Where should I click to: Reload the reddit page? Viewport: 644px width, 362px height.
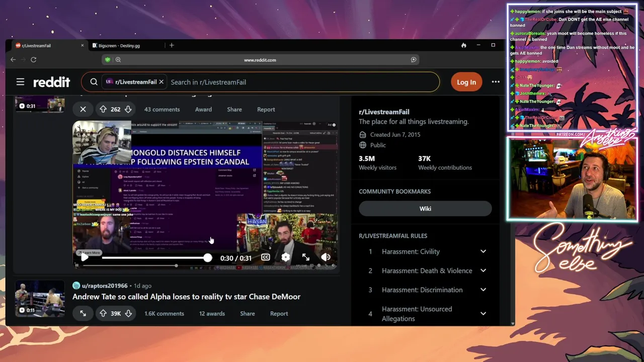33,59
